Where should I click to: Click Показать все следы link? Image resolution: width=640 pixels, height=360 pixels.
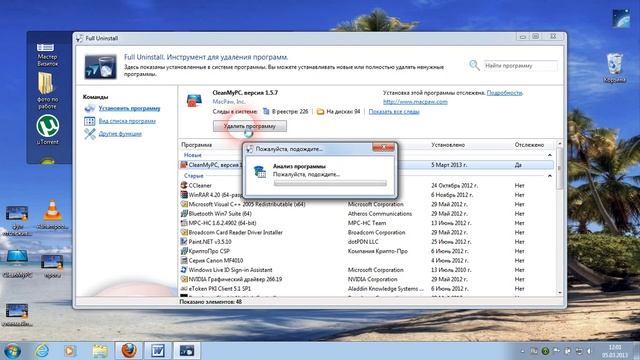tap(394, 111)
